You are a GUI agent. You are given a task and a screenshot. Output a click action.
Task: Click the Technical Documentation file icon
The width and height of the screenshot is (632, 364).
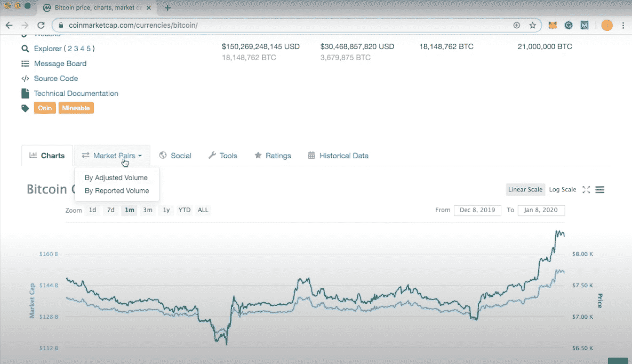[x=25, y=93]
